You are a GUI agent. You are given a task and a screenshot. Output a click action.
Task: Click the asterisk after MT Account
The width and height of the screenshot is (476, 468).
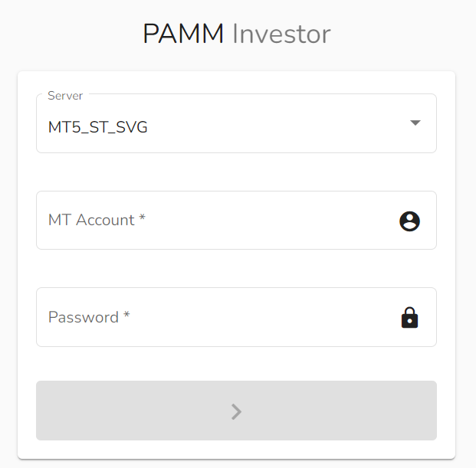tap(142, 219)
